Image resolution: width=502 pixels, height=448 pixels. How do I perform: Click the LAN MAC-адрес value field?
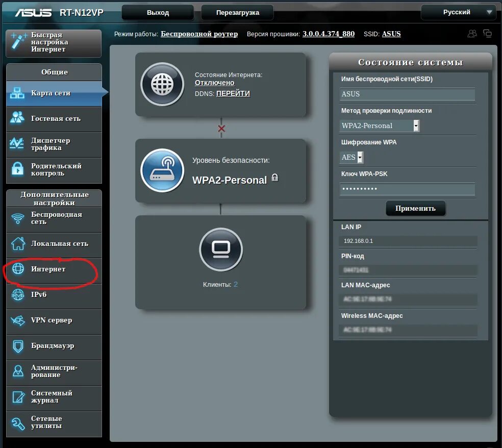pos(408,299)
